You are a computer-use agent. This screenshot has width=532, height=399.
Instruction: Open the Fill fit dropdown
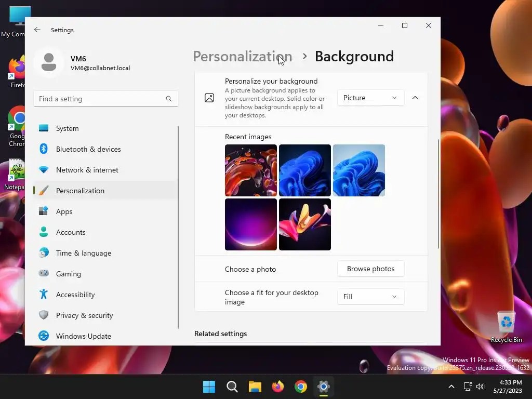(370, 297)
